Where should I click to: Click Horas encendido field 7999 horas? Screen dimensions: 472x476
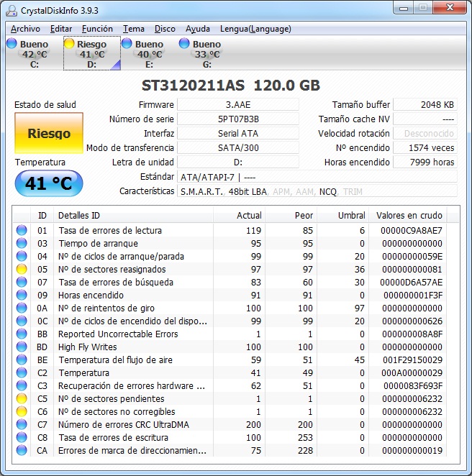(x=425, y=162)
